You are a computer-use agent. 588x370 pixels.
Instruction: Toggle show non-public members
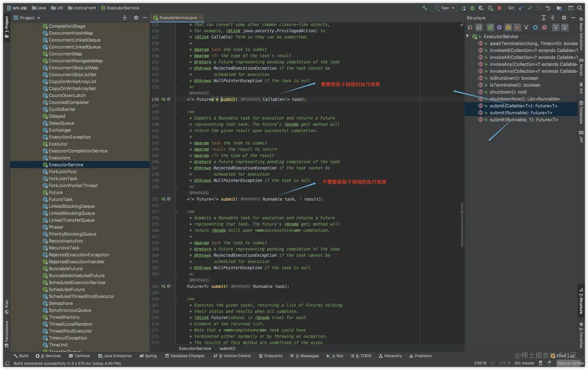point(517,27)
